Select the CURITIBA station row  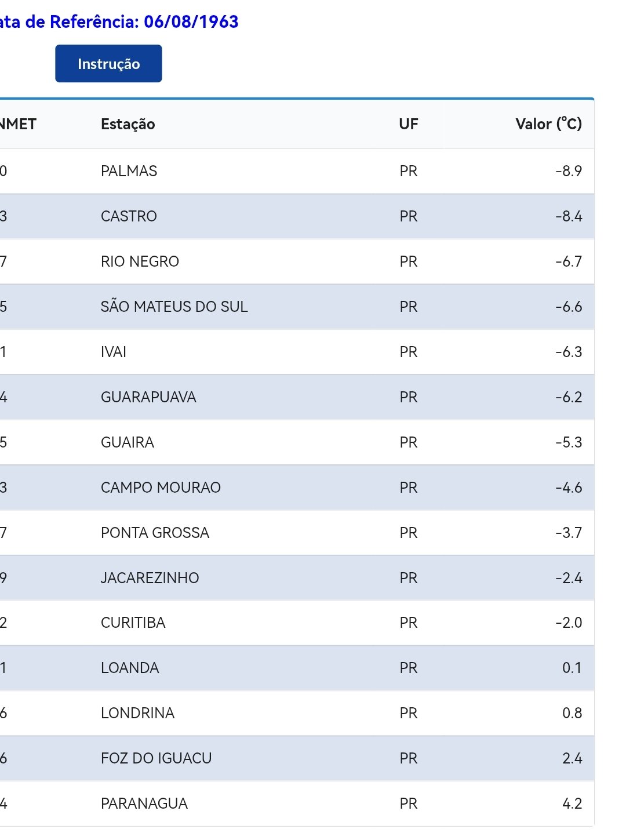point(297,623)
